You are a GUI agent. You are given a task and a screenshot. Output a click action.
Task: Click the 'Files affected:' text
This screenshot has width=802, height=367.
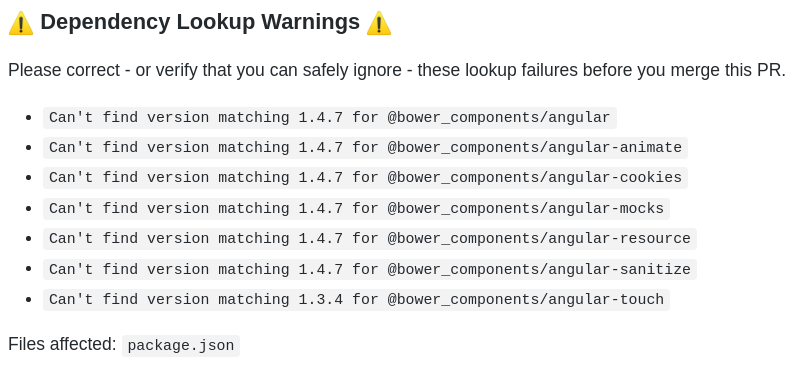coord(62,345)
